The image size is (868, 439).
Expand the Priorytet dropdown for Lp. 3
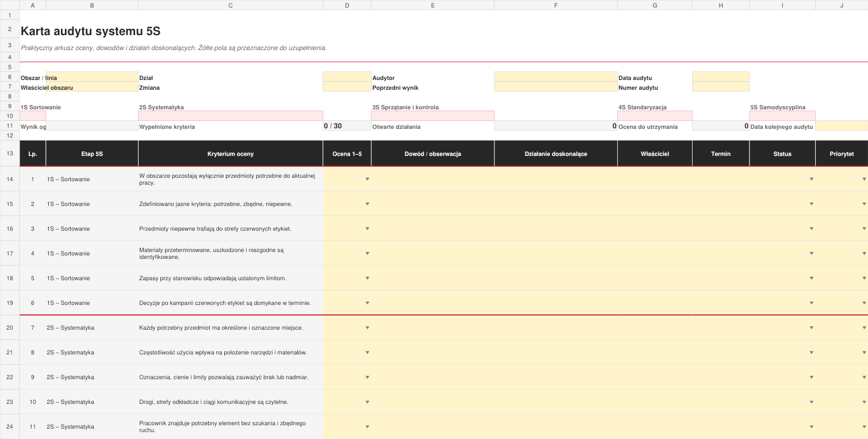pos(864,229)
